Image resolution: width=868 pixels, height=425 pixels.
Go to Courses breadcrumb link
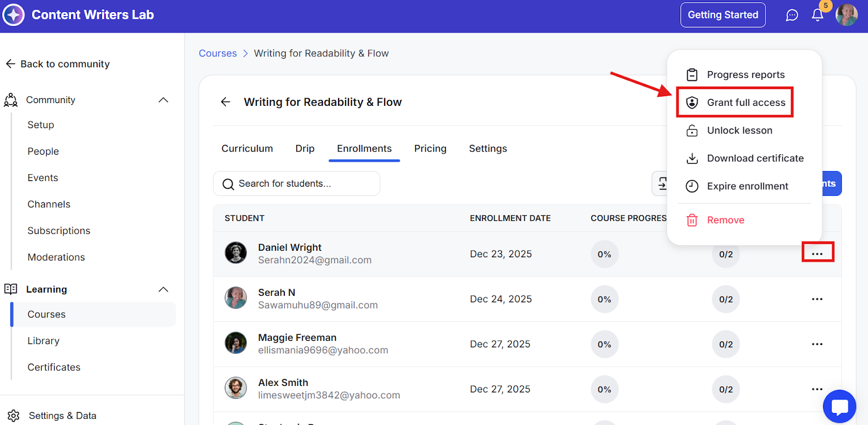(x=218, y=53)
